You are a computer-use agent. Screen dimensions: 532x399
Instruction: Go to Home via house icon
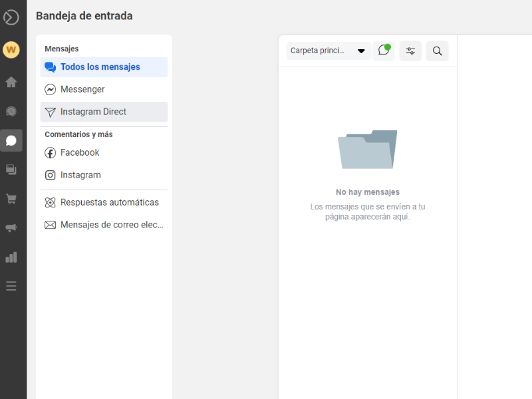point(11,82)
